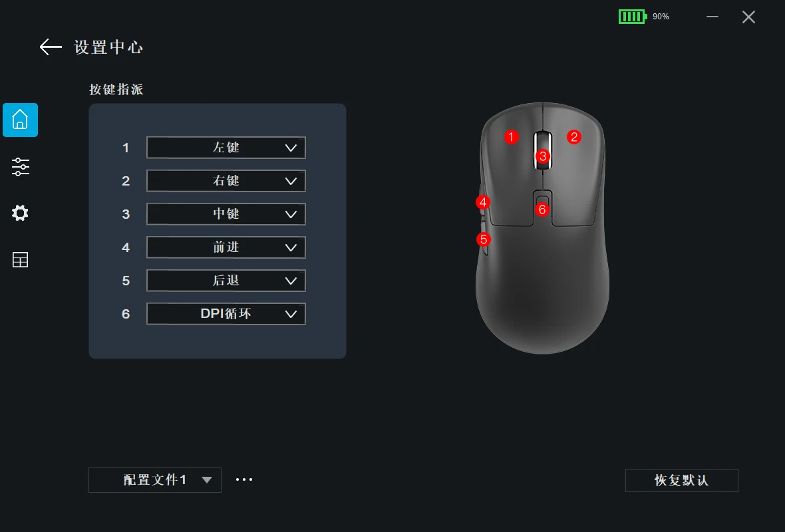Image resolution: width=785 pixels, height=532 pixels.
Task: Expand the 左键 dropdown for key 1
Action: pyautogui.click(x=226, y=148)
